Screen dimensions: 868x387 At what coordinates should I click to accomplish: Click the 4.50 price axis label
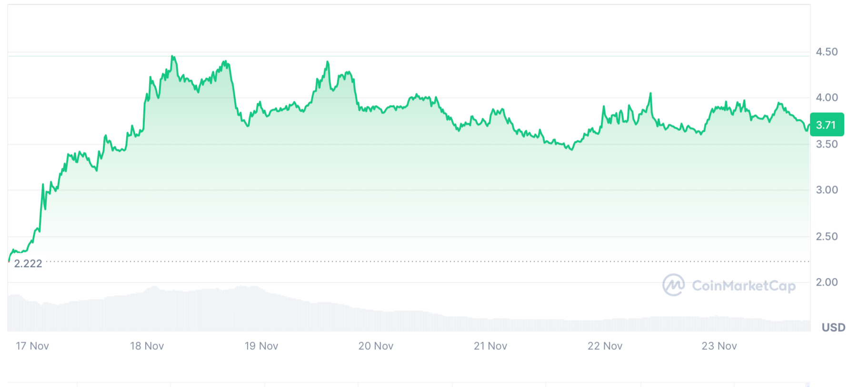pyautogui.click(x=827, y=52)
